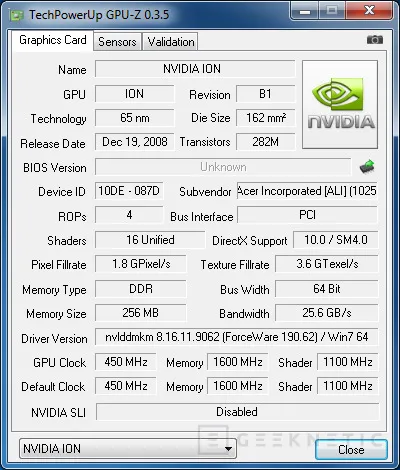Click the Pixel Fillrate value 1.8 GPixel/s
Viewport: 400px width, 470px height.
(141, 264)
